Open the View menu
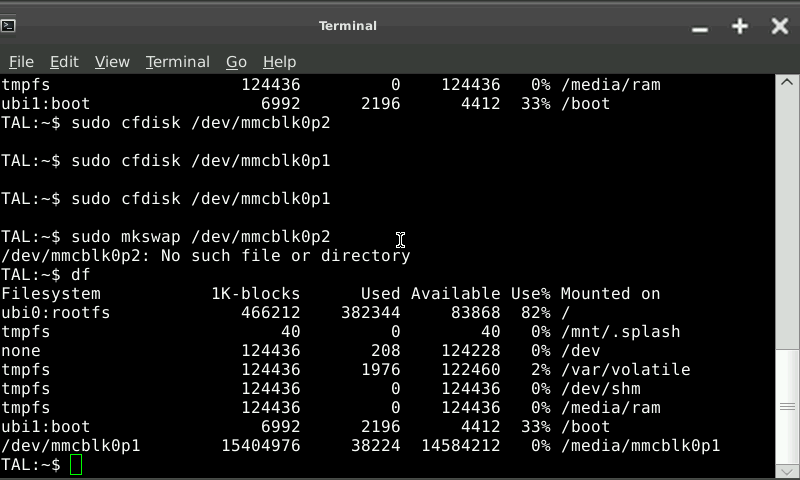Screen dimensions: 800x480 112,62
